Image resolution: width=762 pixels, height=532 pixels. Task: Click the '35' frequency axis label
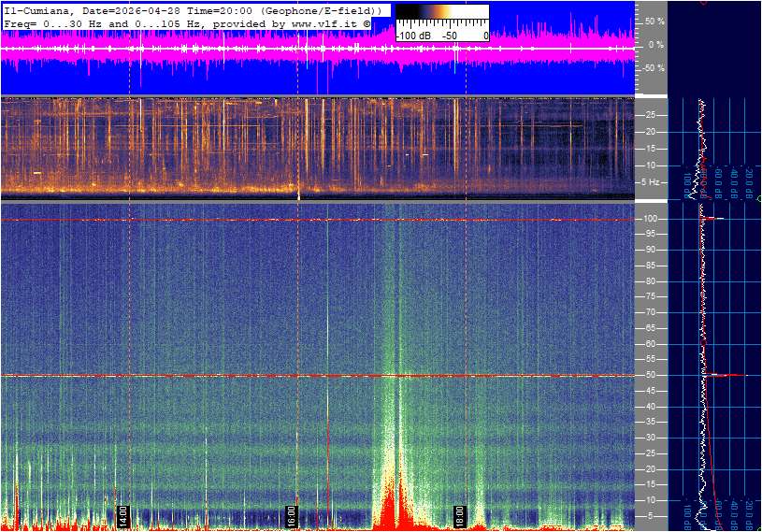pos(651,422)
